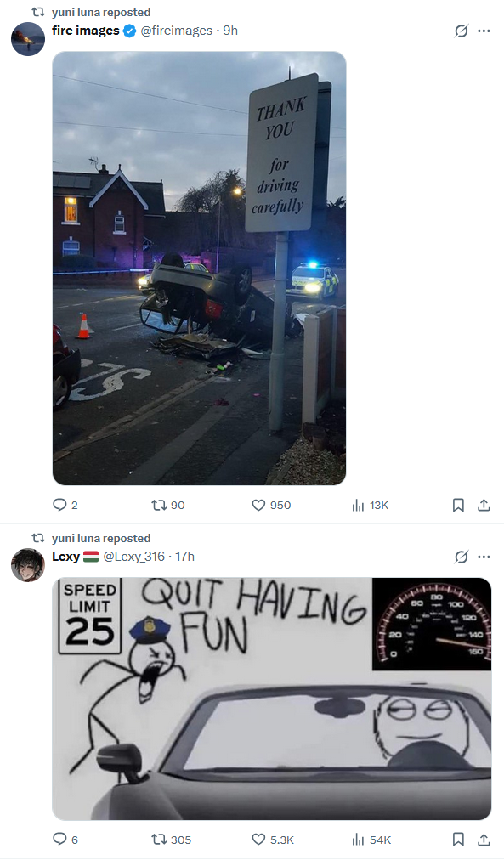Bookmark Lexy's post

pyautogui.click(x=458, y=839)
